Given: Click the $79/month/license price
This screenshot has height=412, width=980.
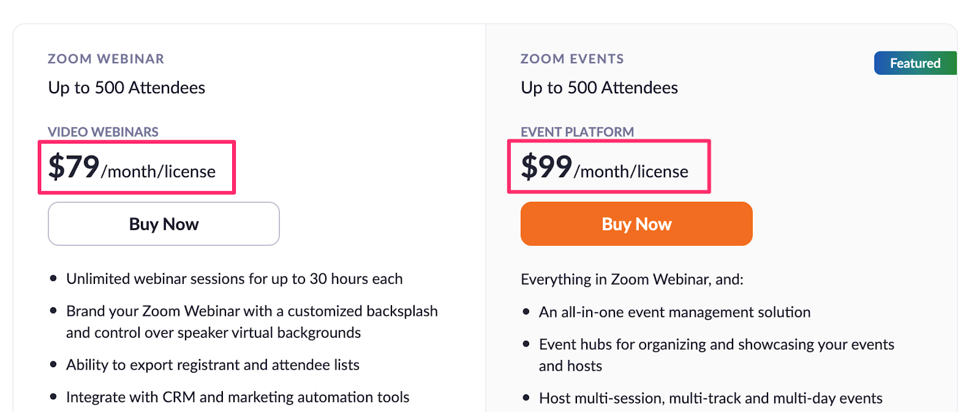Looking at the screenshot, I should [132, 167].
